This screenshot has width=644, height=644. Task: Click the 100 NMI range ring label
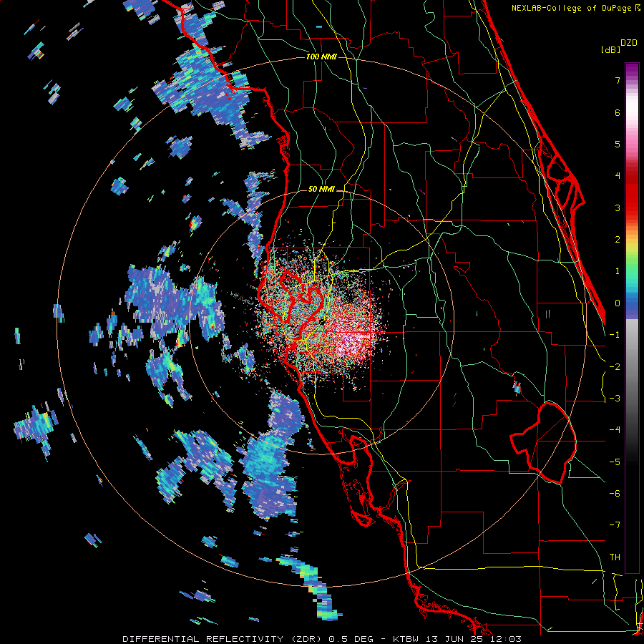tap(321, 57)
